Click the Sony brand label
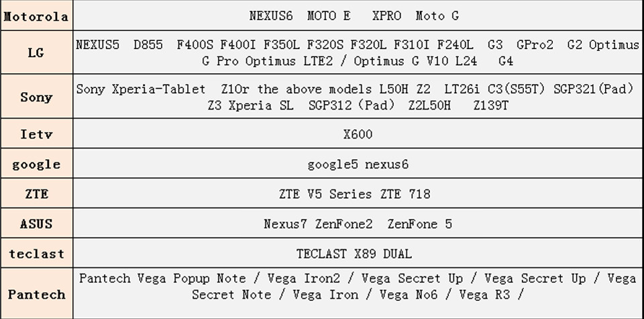This screenshot has height=319, width=644. pos(36,97)
